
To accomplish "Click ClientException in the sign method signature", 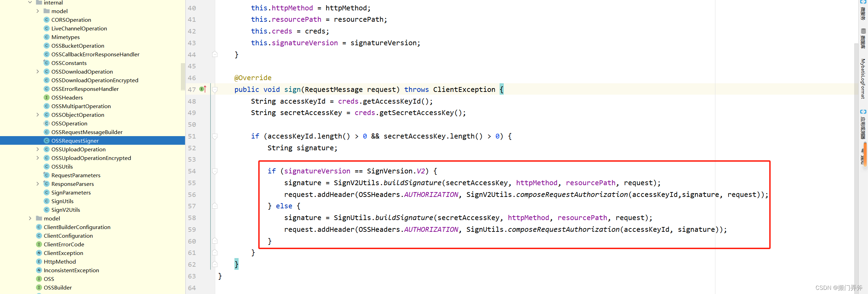I will tap(464, 89).
